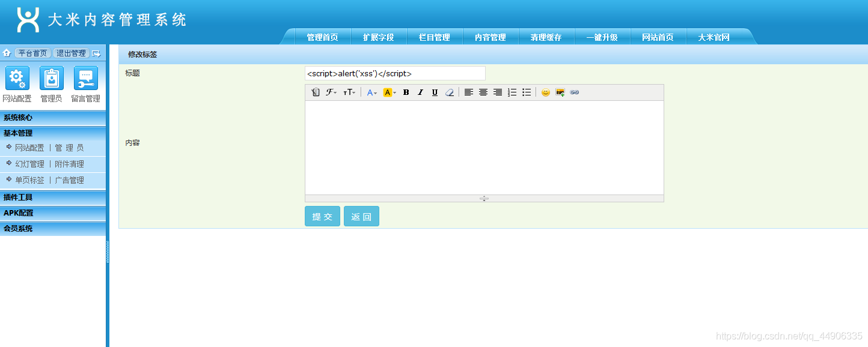Open the font family dropdown in editor
The width and height of the screenshot is (868, 347).
pyautogui.click(x=331, y=92)
